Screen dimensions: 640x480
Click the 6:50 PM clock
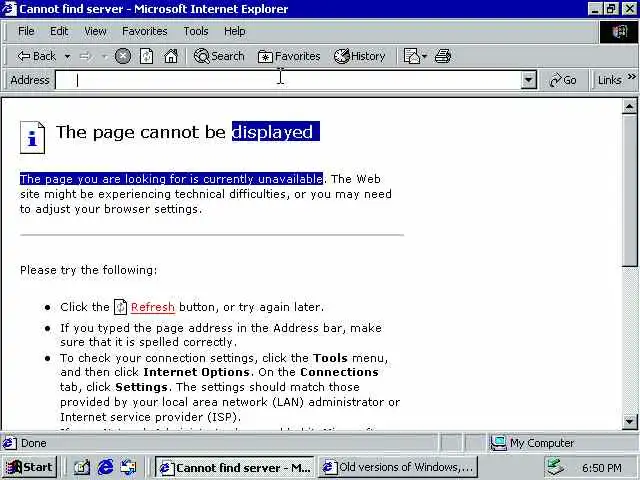602,468
